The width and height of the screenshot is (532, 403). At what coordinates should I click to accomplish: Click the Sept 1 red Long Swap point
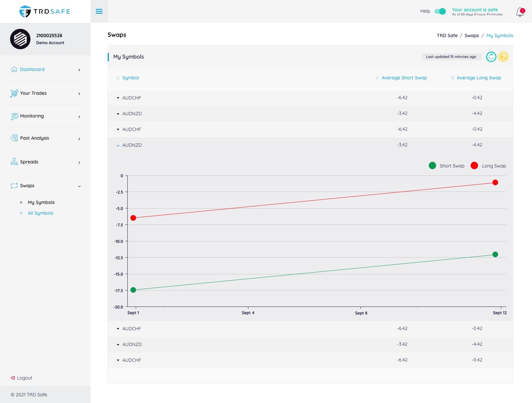click(133, 218)
